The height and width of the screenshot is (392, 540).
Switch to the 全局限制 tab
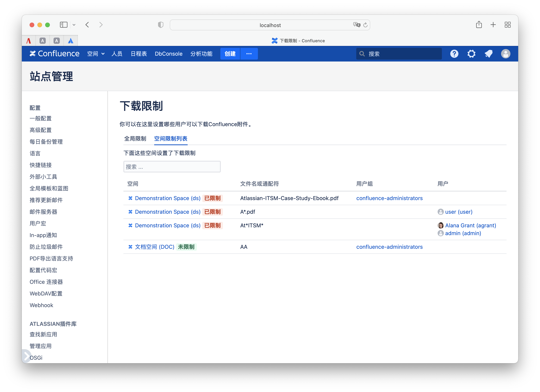[x=135, y=139]
